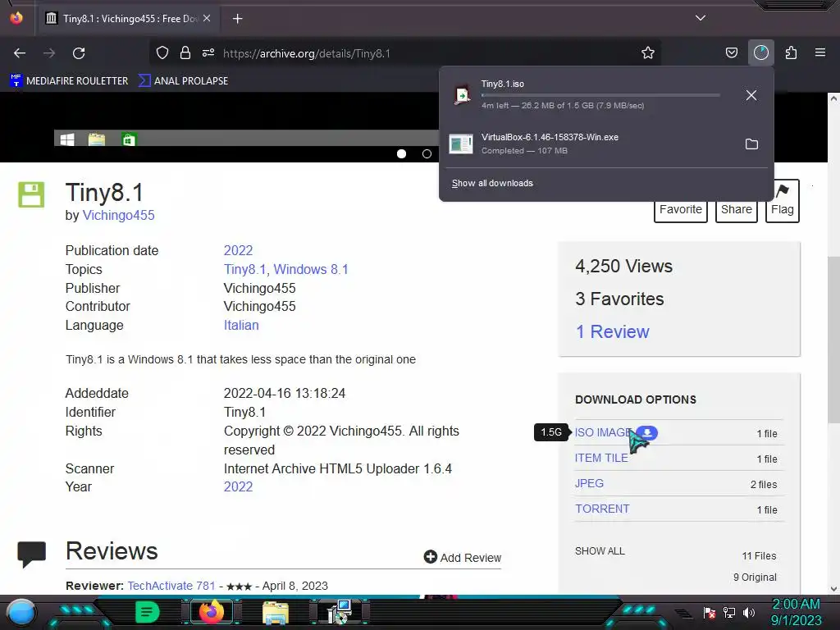
Task: Click the Reviews speech bubble icon
Action: [32, 555]
